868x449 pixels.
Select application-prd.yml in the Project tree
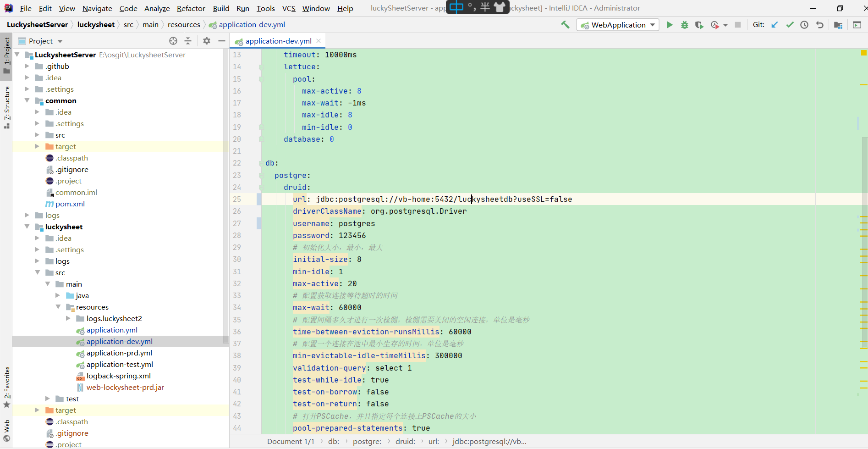(x=120, y=353)
